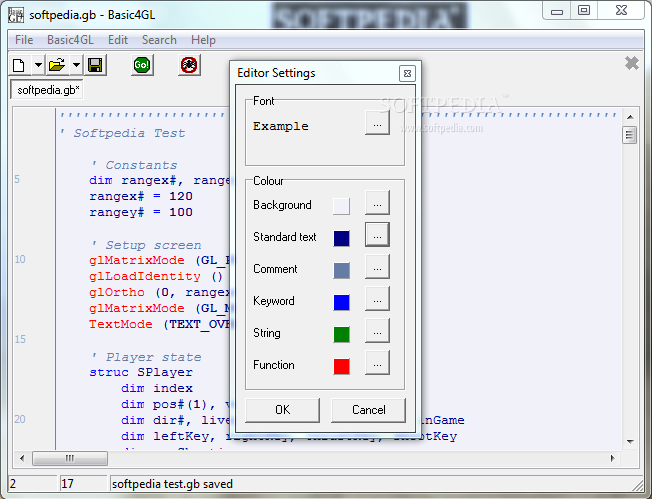Browse Standard text colour
The width and height of the screenshot is (652, 499).
point(377,235)
